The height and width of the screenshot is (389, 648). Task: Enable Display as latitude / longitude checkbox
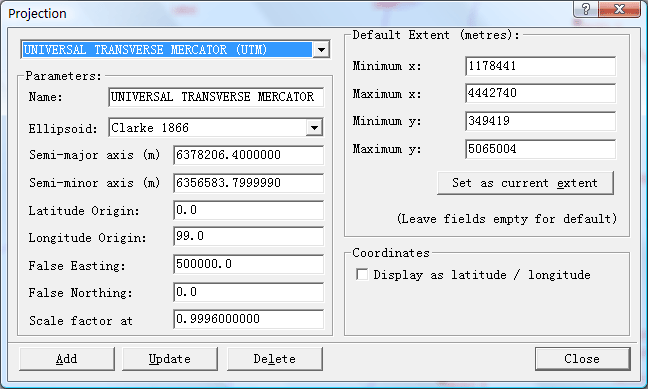coord(362,274)
